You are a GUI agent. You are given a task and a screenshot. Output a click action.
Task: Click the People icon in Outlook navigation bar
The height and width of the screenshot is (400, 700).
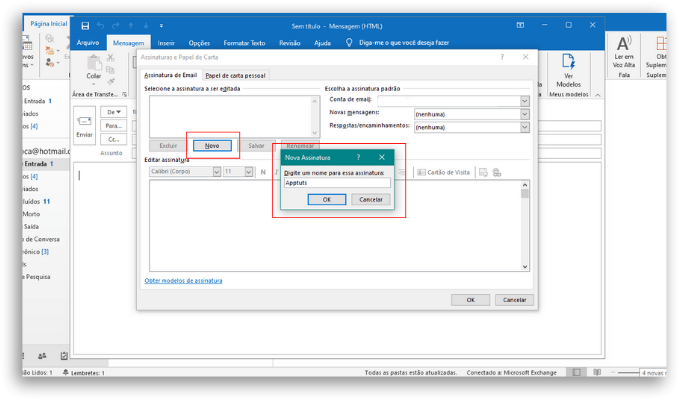pyautogui.click(x=42, y=356)
